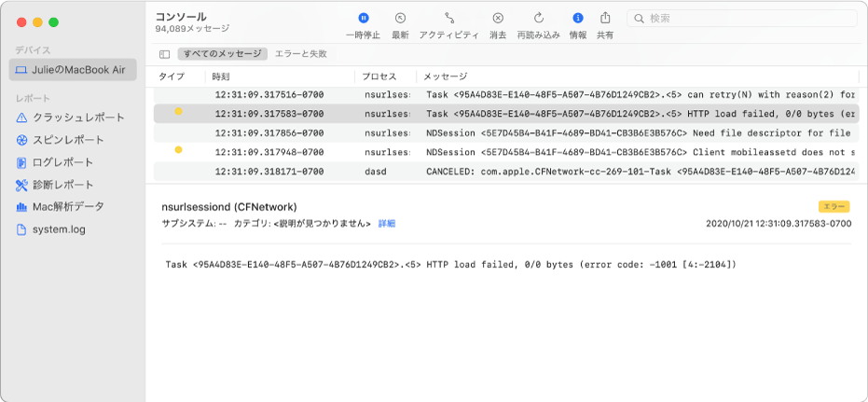This screenshot has width=868, height=402.
Task: Sort by the タイプ column header
Action: 172,76
